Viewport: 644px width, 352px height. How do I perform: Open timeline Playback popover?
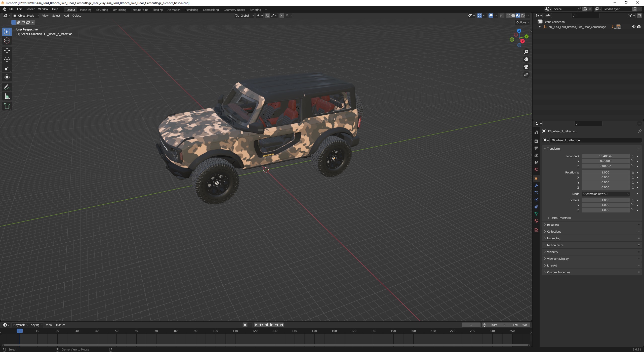pos(20,325)
